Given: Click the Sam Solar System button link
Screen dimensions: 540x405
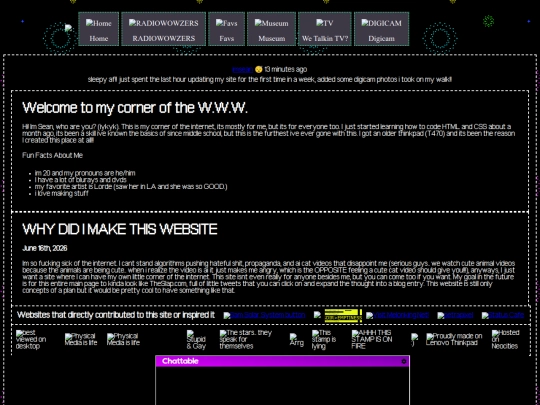Looking at the screenshot, I should pyautogui.click(x=264, y=315).
